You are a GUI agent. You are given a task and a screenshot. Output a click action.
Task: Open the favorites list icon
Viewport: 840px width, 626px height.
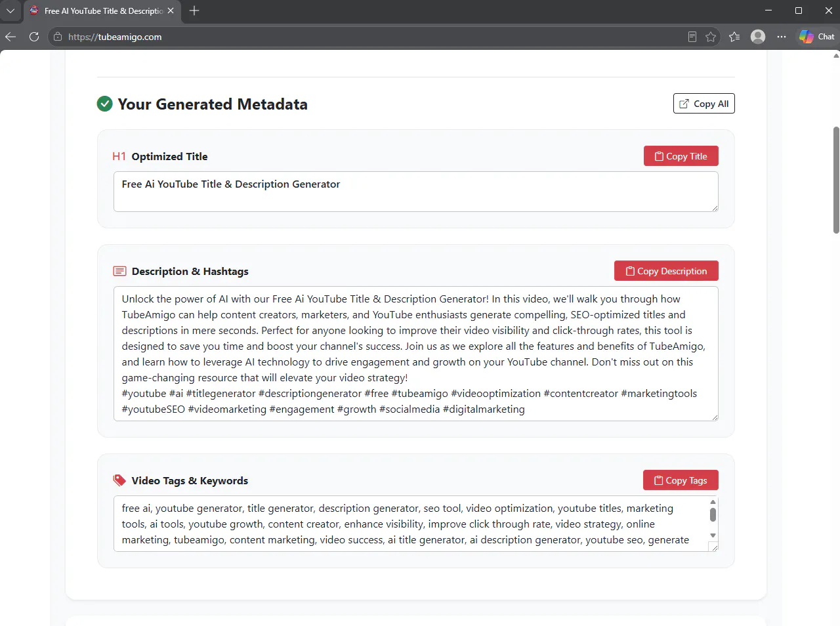click(734, 37)
